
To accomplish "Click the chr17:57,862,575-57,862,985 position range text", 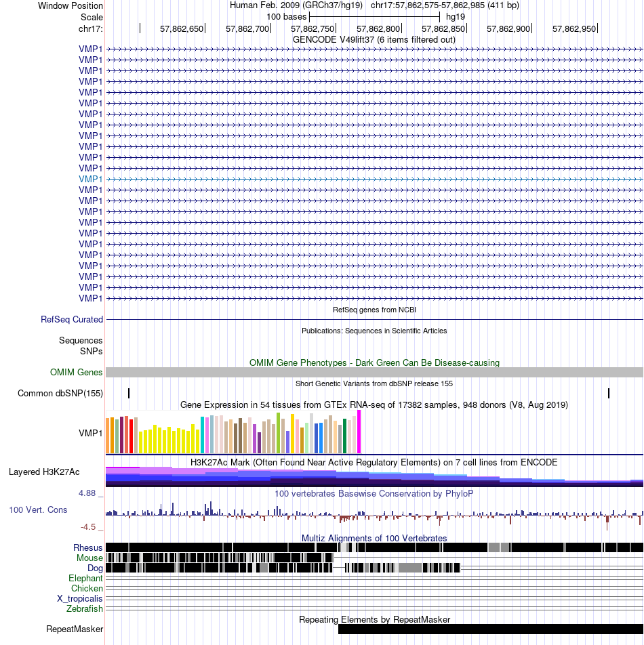I will pos(445,5).
